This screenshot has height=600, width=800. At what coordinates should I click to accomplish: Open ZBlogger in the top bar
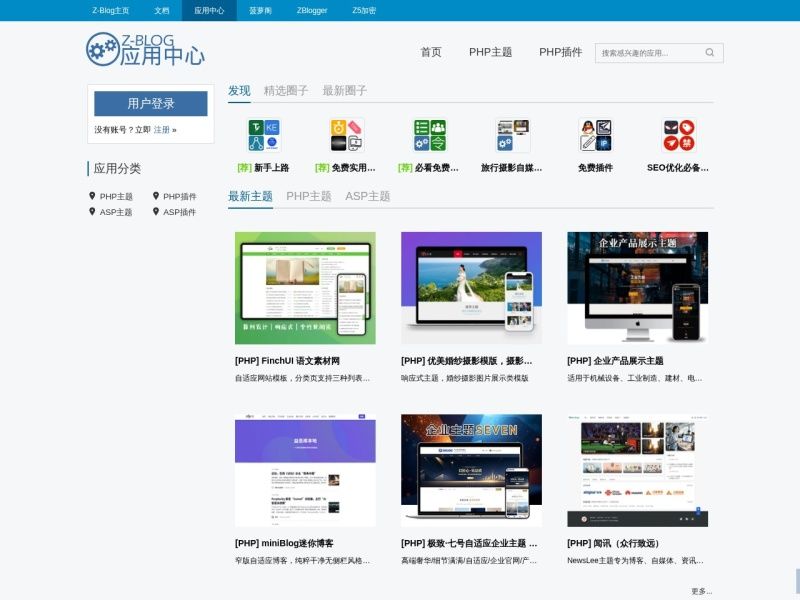[x=312, y=10]
